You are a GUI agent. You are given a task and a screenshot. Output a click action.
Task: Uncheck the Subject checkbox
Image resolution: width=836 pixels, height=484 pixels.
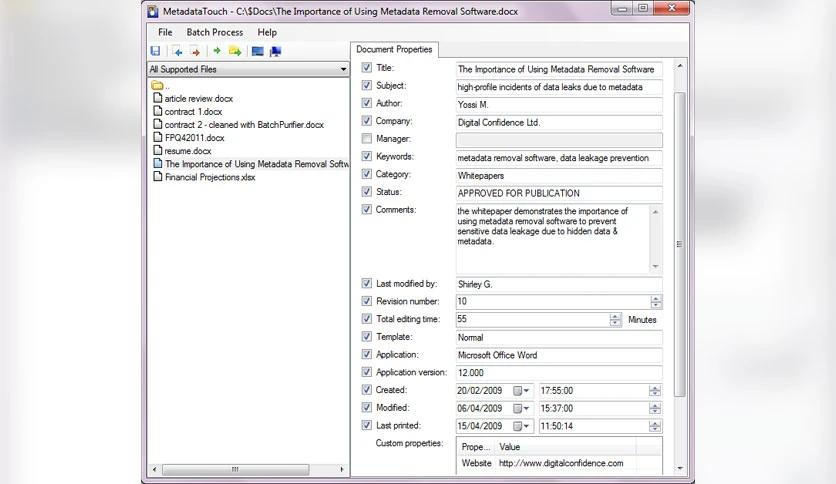pyautogui.click(x=366, y=85)
